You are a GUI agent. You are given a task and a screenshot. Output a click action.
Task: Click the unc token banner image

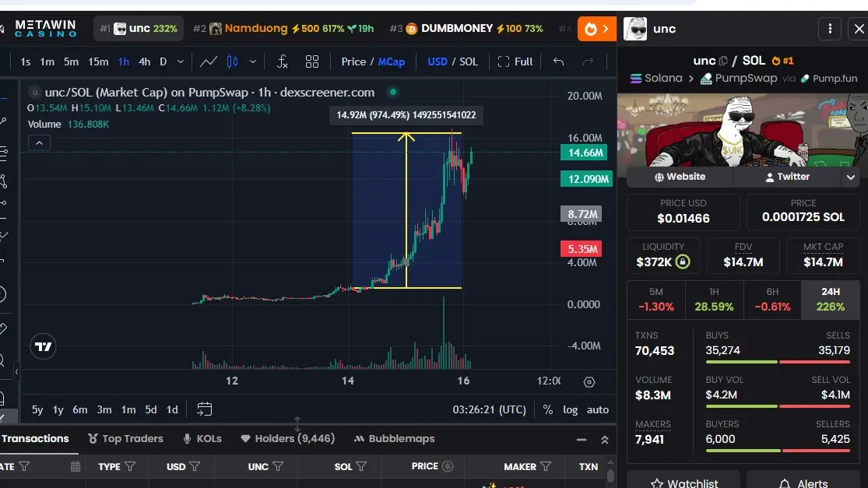click(x=743, y=129)
